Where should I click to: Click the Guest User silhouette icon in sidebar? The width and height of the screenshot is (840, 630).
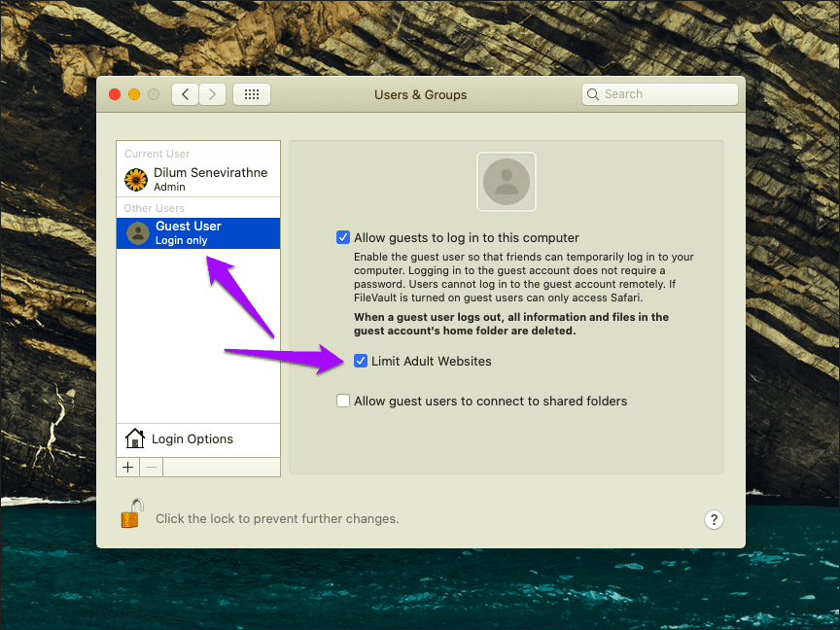click(x=138, y=233)
